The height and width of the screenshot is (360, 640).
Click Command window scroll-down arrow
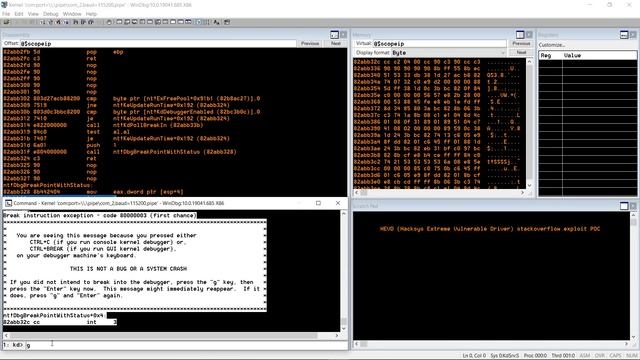344,329
